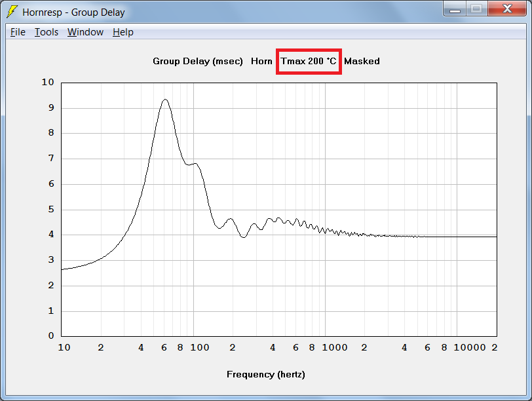Close the Hornresp Group Delay window
This screenshot has width=532, height=401.
click(507, 9)
